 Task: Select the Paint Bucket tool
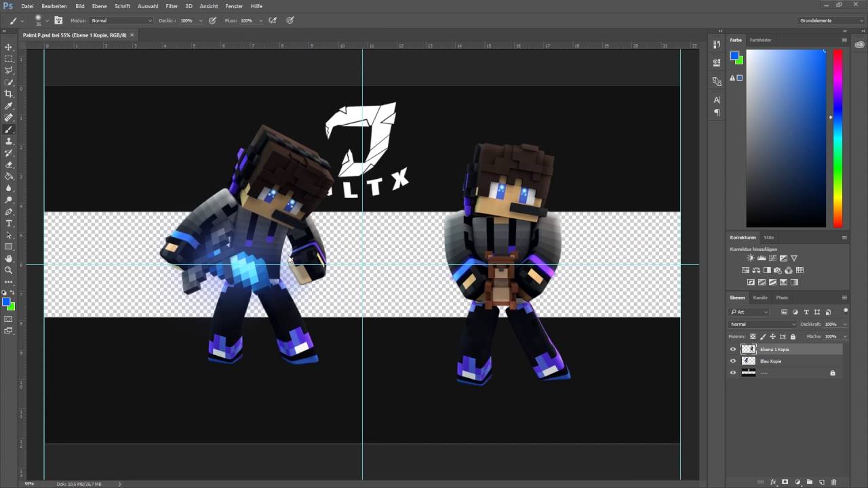coord(9,176)
